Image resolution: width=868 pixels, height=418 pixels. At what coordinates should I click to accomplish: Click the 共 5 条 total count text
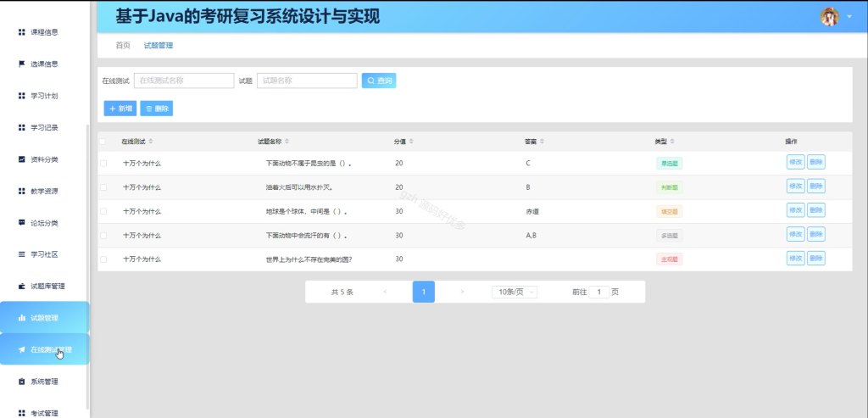(x=342, y=292)
